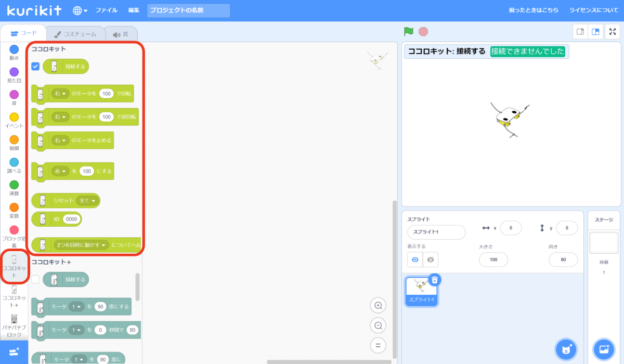624x364 pixels.
Task: Enter full screen stage mode
Action: pos(613,31)
